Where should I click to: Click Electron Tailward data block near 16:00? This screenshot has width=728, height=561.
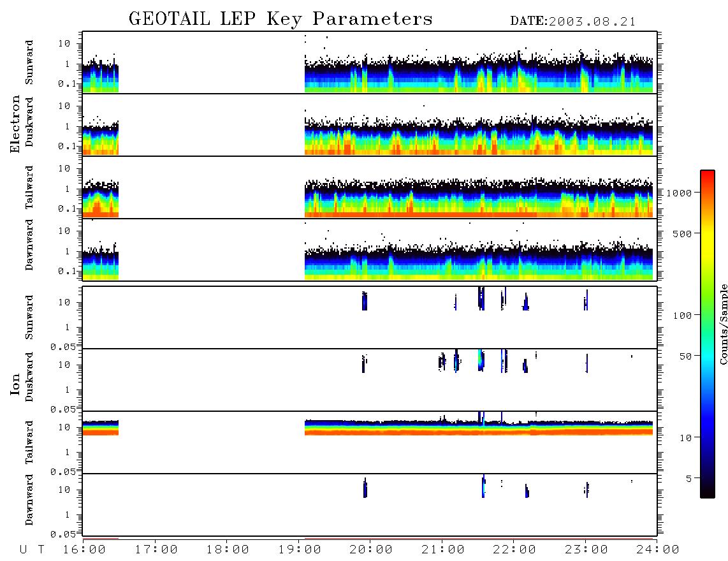pyautogui.click(x=100, y=198)
